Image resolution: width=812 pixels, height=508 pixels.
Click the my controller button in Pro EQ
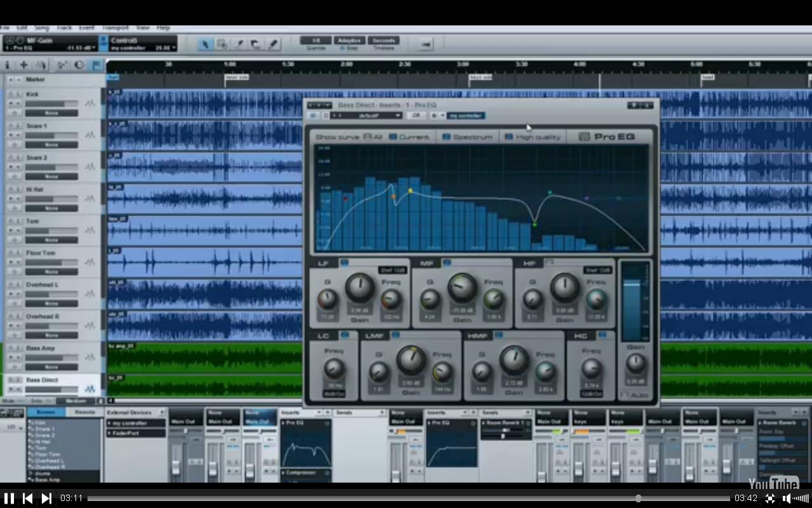pyautogui.click(x=467, y=115)
